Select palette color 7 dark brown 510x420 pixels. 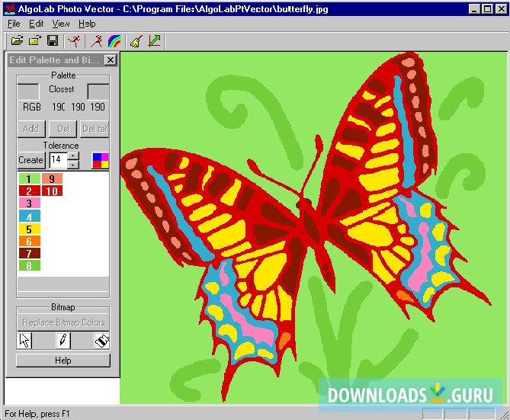(x=29, y=253)
